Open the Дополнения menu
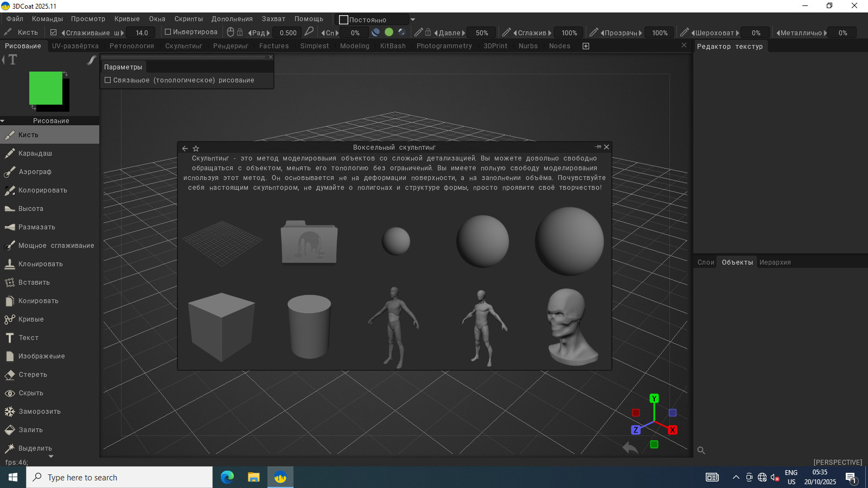 232,19
